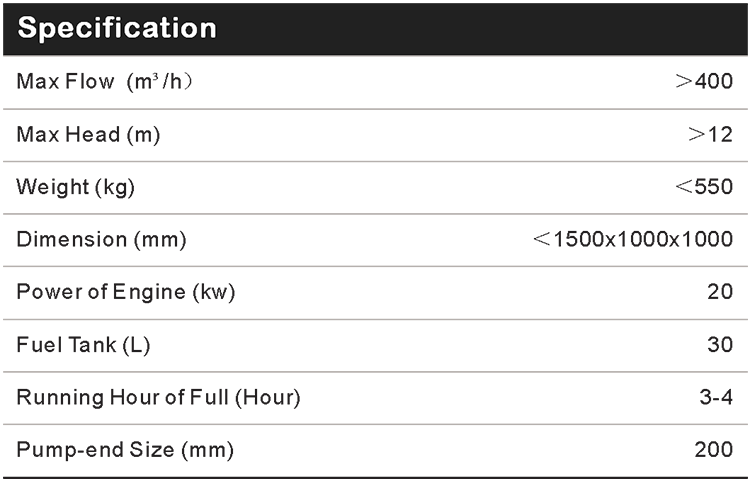Click the Fuel Tank row label
This screenshot has width=750, height=481.
[87, 346]
